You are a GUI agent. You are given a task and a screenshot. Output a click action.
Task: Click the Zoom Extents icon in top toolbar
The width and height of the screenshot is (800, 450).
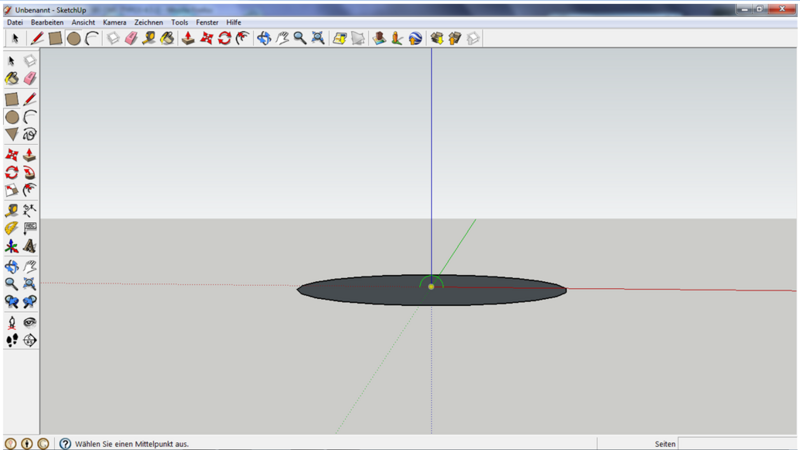point(318,38)
